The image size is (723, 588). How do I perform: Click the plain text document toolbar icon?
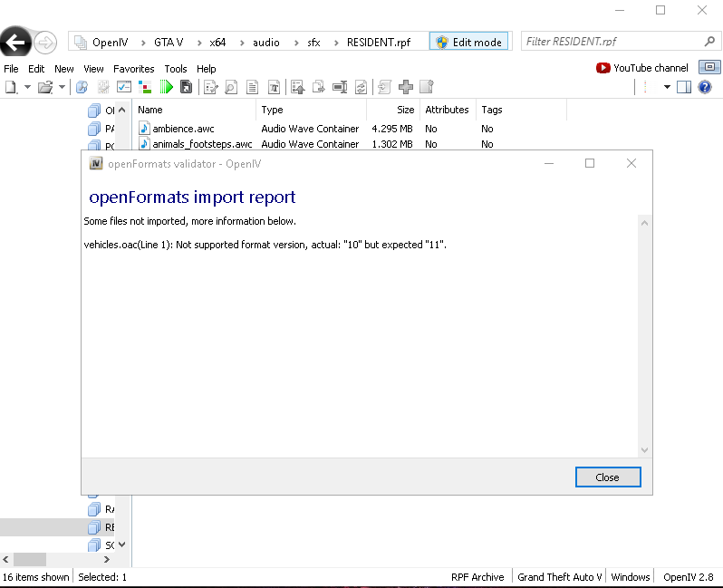(x=252, y=87)
